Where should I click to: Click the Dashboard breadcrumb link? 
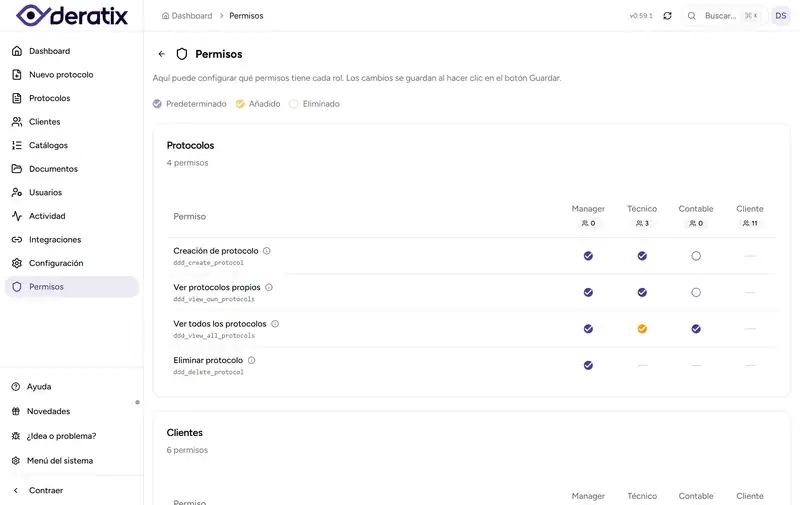point(187,16)
